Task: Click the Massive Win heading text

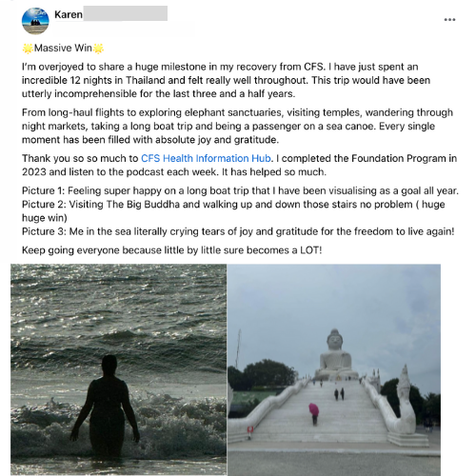Action: click(x=63, y=48)
